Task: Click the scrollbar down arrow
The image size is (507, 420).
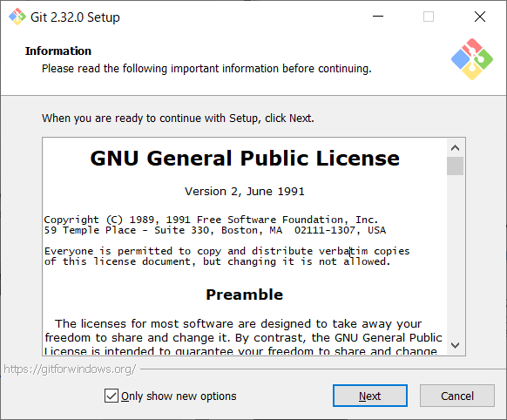Action: click(455, 345)
